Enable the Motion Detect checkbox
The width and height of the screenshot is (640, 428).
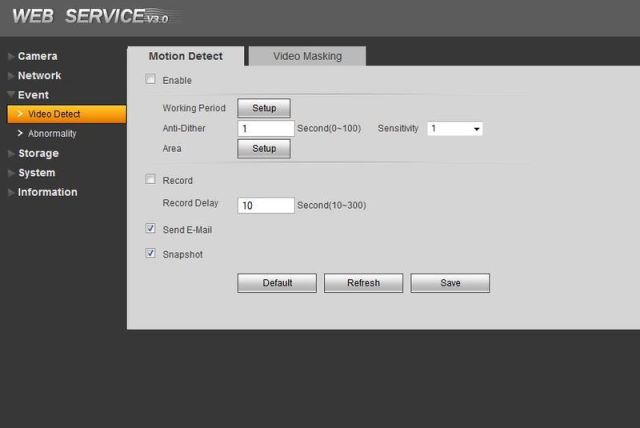[151, 80]
